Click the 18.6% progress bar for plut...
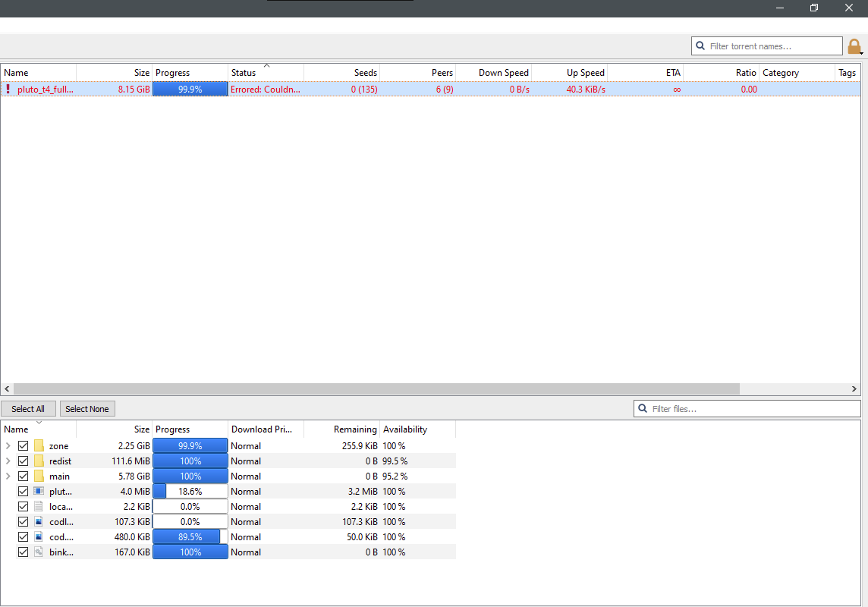This screenshot has height=607, width=868. point(190,492)
